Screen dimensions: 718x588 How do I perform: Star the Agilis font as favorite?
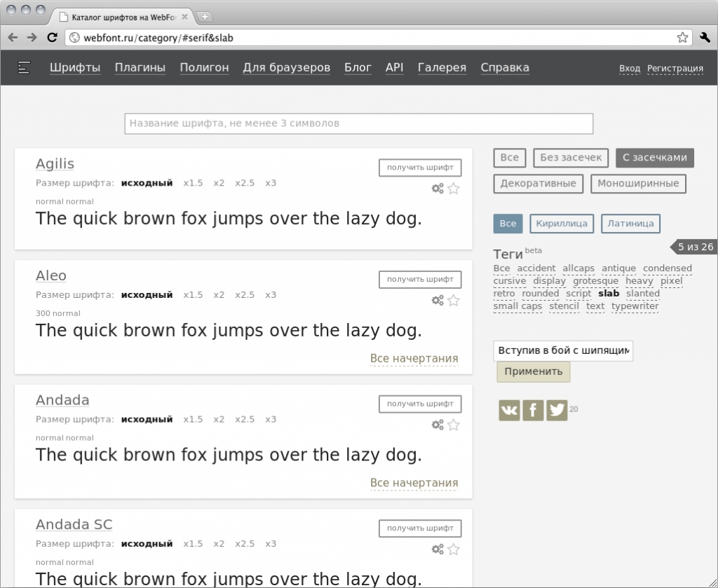click(x=454, y=188)
